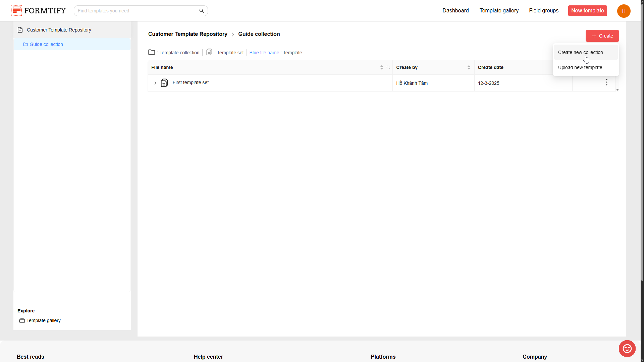This screenshot has width=644, height=362.
Task: Select Customer Template Repository in sidebar
Action: click(x=59, y=30)
